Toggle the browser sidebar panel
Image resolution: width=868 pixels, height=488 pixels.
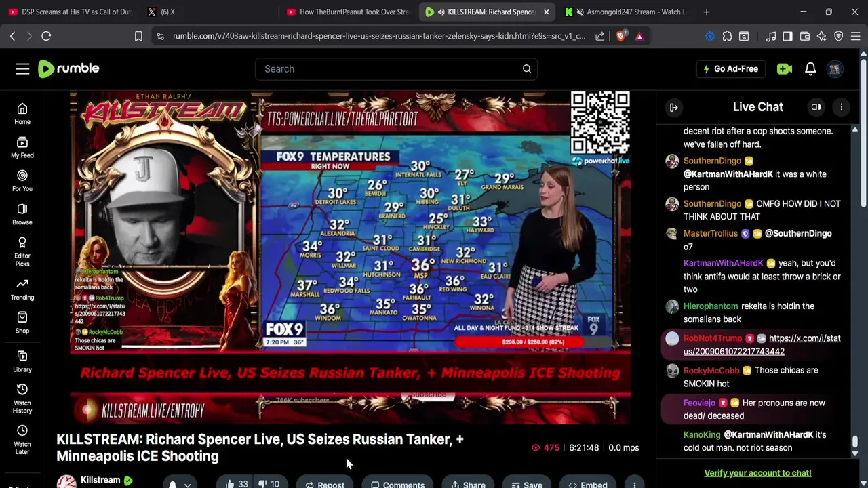coord(787,36)
